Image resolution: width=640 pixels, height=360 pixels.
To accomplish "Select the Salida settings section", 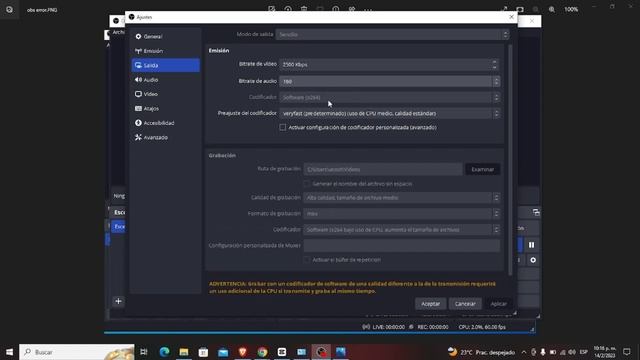I will (x=165, y=65).
